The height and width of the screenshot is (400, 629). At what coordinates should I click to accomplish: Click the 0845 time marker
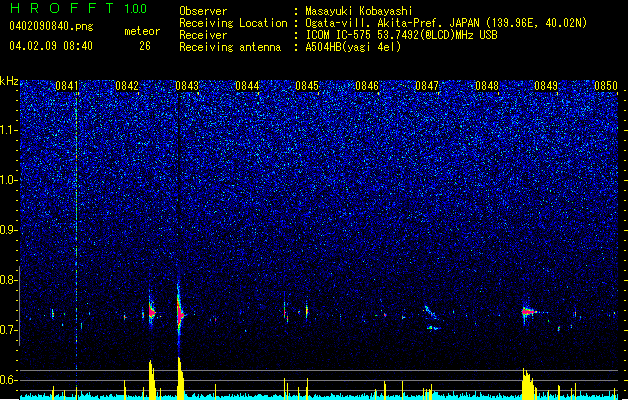[307, 86]
